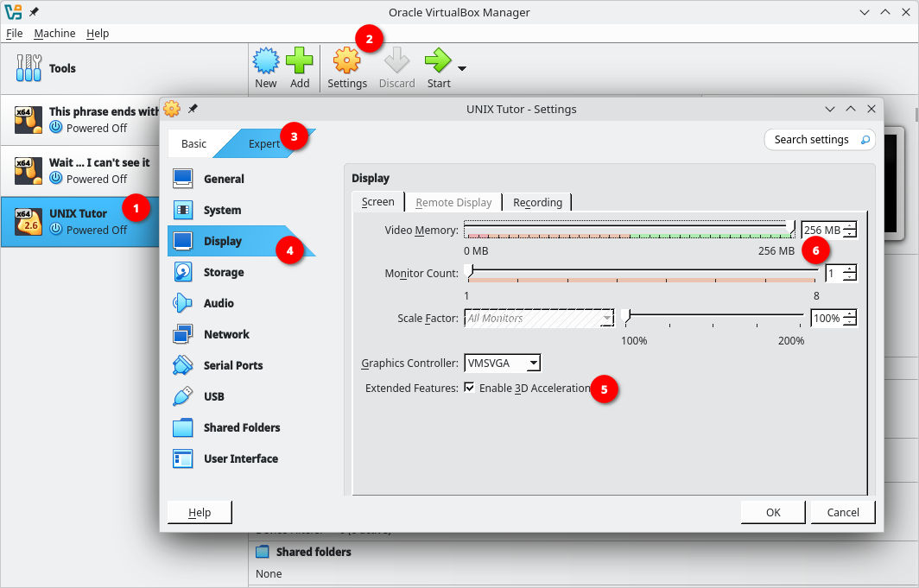Open the Scale Factor All Monitors dropdown

coord(539,318)
